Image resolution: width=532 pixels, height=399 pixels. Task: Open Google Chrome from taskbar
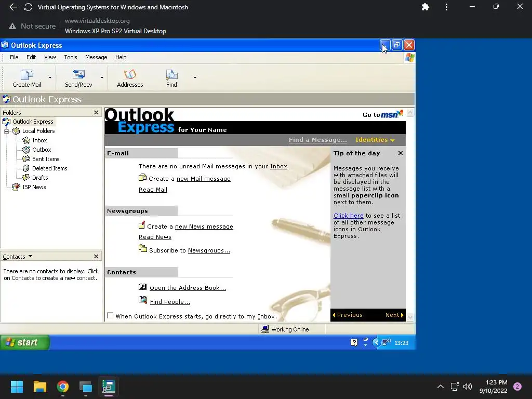coord(63,387)
